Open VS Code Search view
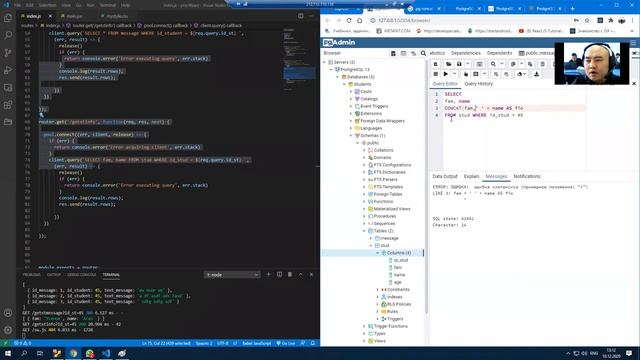The height and width of the screenshot is (360, 640). click(8, 36)
